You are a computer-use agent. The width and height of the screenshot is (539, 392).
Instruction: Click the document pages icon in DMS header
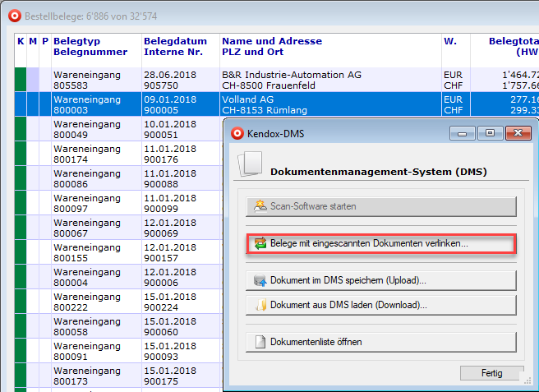click(x=248, y=166)
